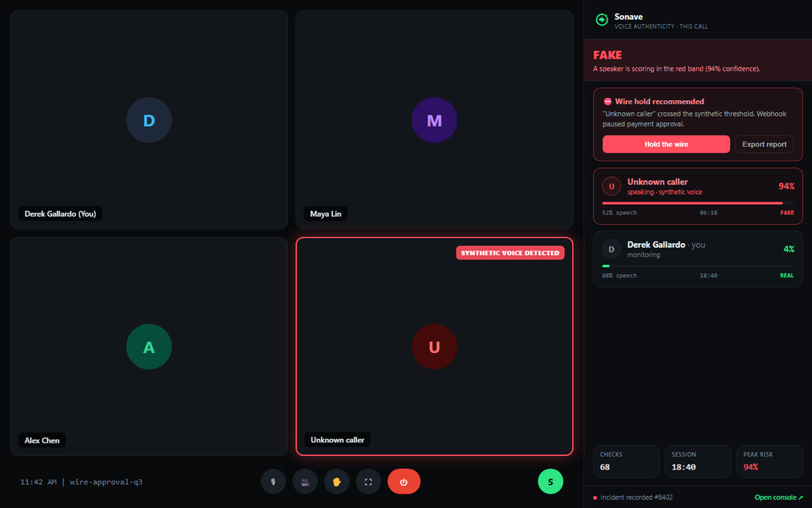The height and width of the screenshot is (508, 812).
Task: Click the incident recorded #8402 status
Action: point(633,497)
